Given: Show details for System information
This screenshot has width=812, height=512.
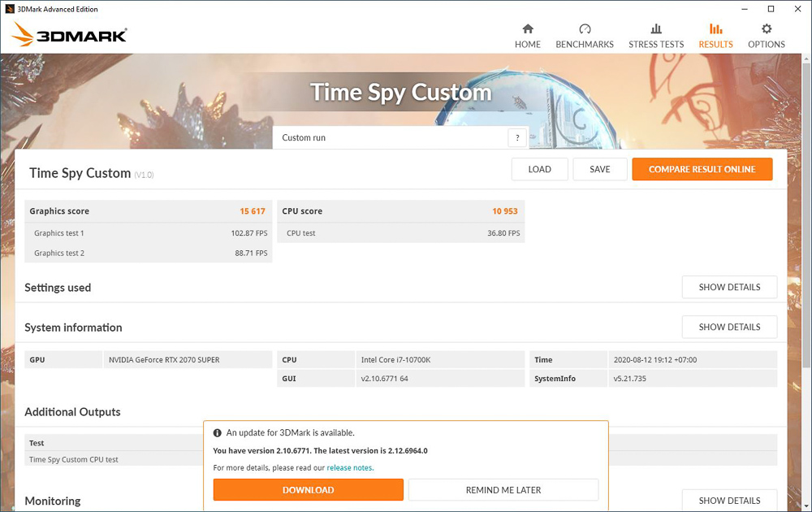Looking at the screenshot, I should click(730, 327).
